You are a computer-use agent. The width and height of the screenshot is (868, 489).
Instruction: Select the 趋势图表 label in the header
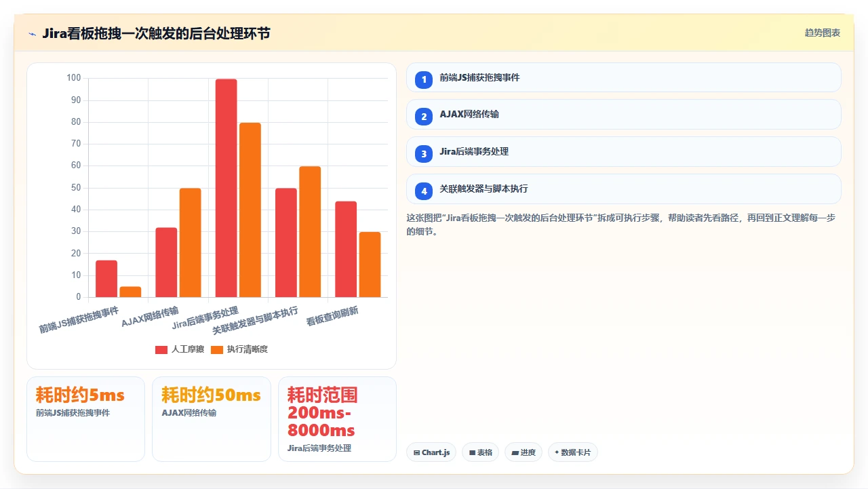(823, 33)
